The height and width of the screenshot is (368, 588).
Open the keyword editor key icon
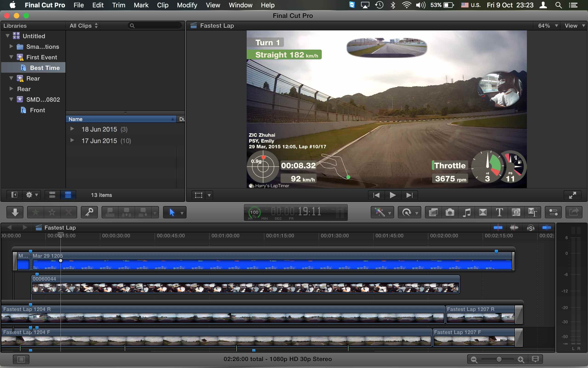89,212
